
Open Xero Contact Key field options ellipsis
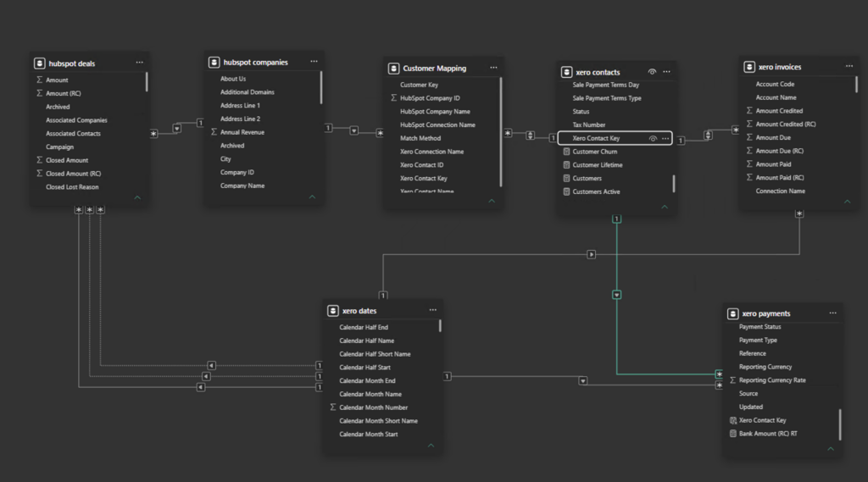(665, 138)
